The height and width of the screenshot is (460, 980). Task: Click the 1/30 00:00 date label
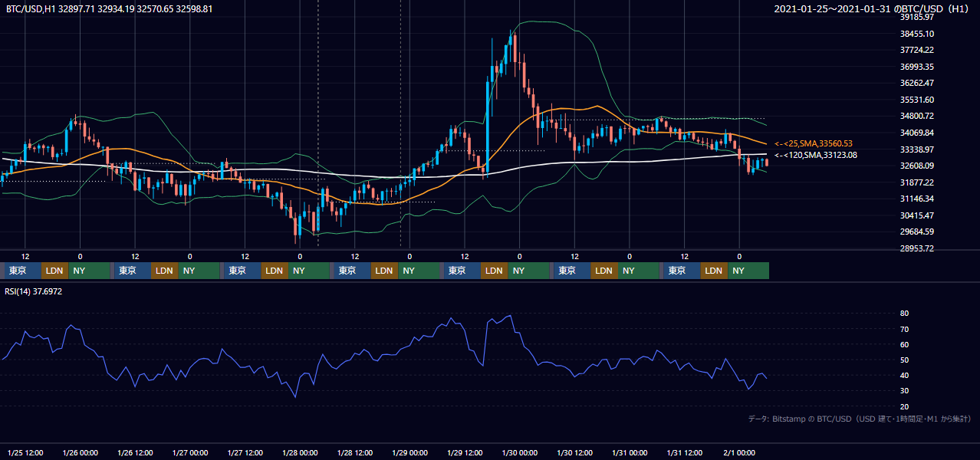pyautogui.click(x=519, y=452)
